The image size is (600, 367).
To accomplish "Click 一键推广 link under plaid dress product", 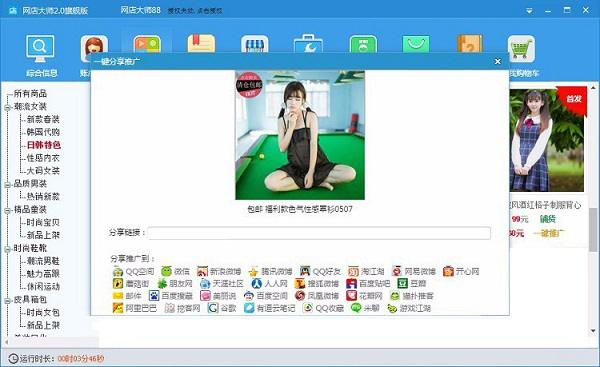I will pos(549,233).
